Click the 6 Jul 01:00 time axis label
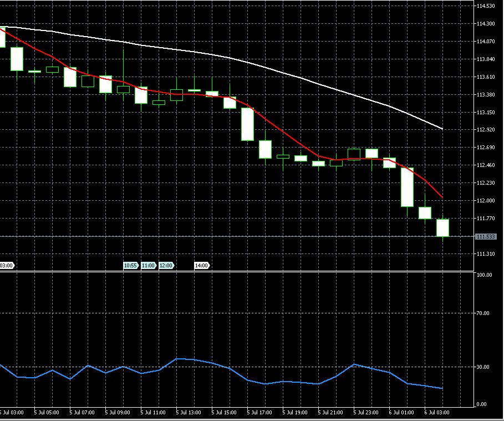Image resolution: width=504 pixels, height=421 pixels. tap(401, 413)
